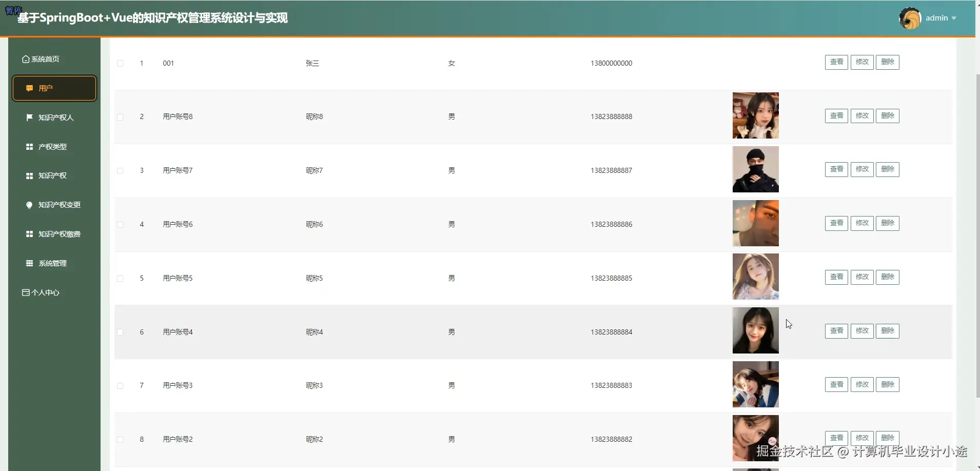Click the name cell 张三
980x471 pixels.
(312, 64)
